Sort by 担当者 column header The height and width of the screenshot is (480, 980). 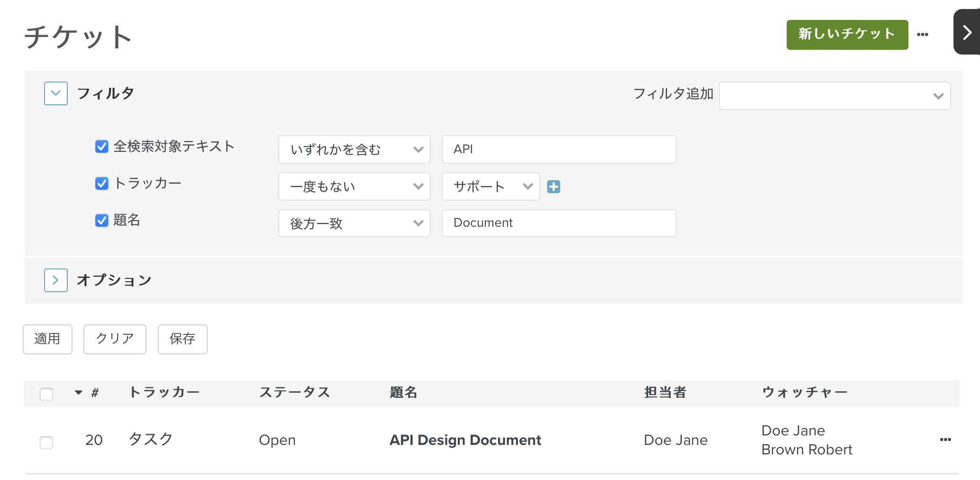[x=665, y=392]
